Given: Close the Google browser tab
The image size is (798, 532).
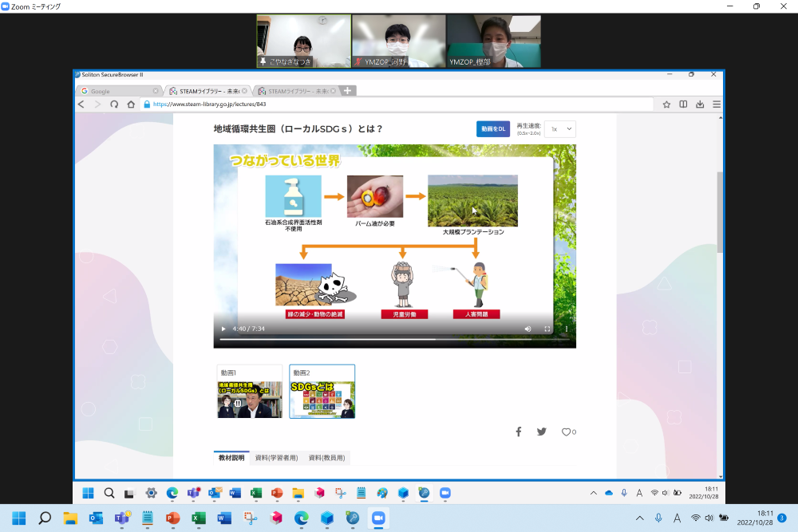Looking at the screenshot, I should (156, 91).
